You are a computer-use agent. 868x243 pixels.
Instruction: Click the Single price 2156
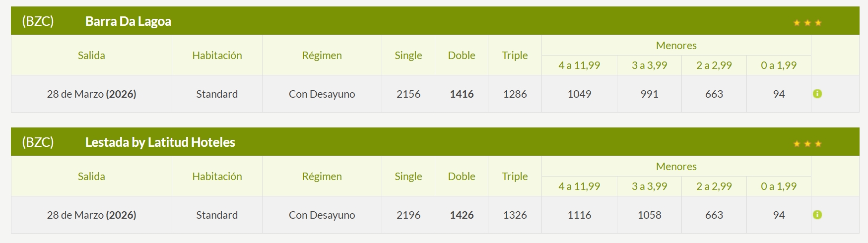pos(408,94)
